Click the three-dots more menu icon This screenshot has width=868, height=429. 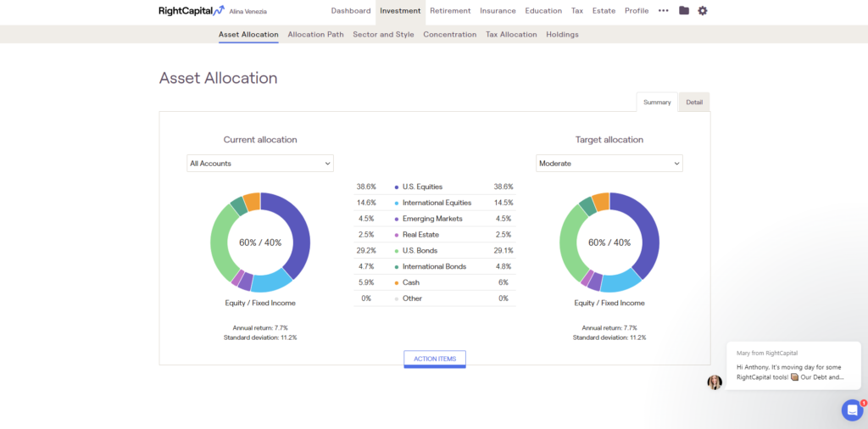[663, 11]
